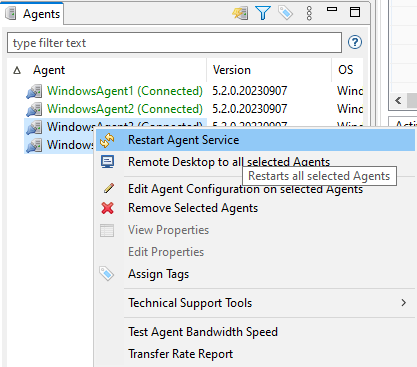Click into the type filter text field
417x367 pixels.
(x=174, y=43)
